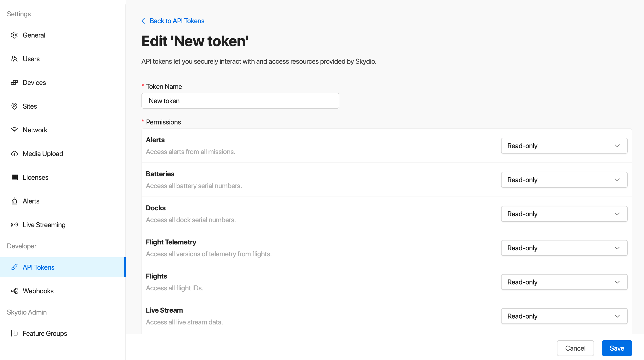Expand the Batteries Read-only dropdown
644x360 pixels.
(x=564, y=180)
